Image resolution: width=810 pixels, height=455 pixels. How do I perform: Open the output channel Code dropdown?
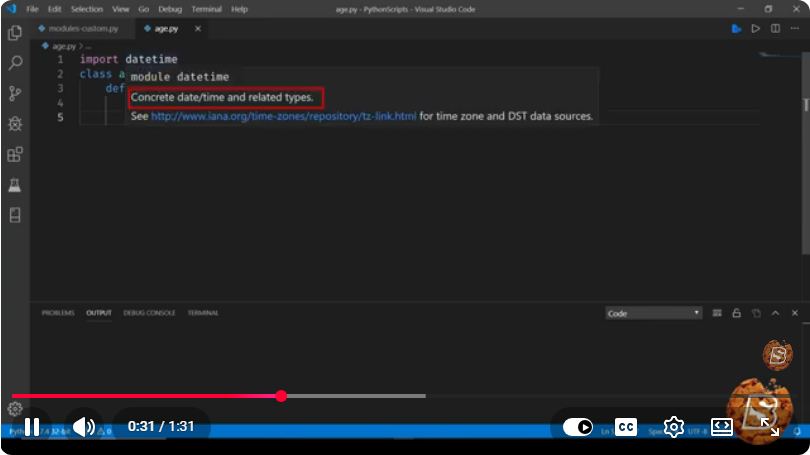click(653, 313)
